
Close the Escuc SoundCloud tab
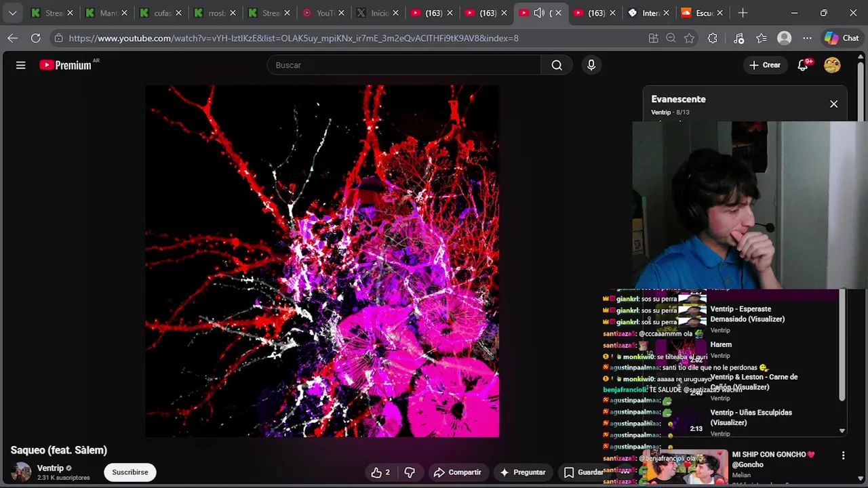719,13
